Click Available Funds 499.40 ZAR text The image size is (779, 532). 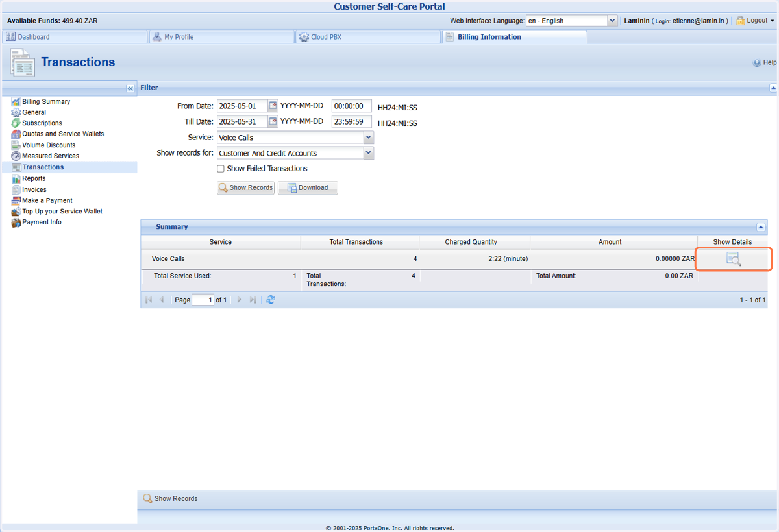click(x=52, y=21)
